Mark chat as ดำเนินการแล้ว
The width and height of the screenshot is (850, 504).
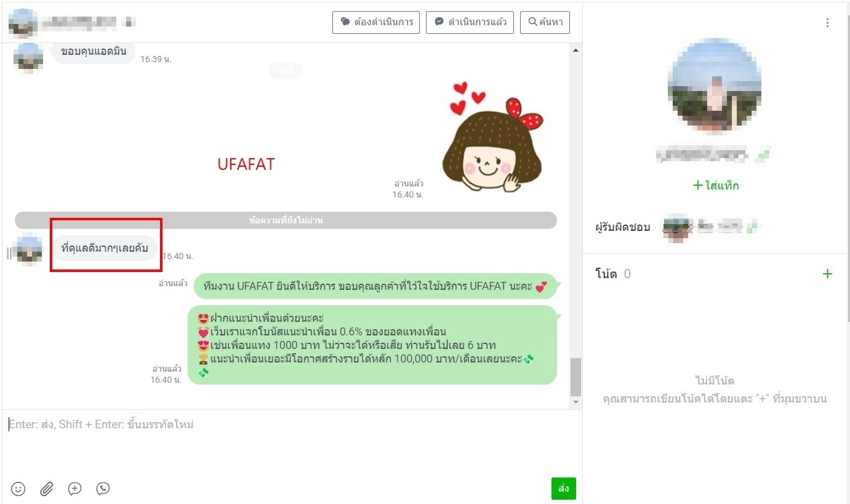pyautogui.click(x=470, y=22)
